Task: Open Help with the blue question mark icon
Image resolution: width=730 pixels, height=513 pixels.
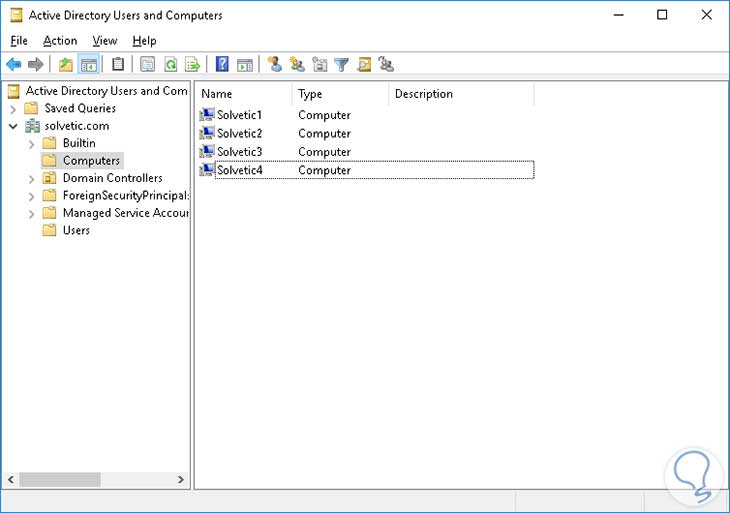Action: click(x=222, y=64)
